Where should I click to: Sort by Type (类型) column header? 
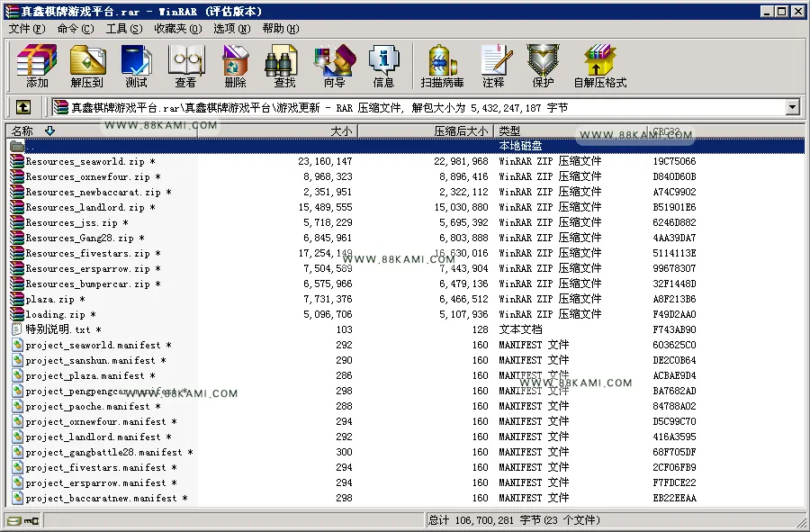click(x=571, y=131)
